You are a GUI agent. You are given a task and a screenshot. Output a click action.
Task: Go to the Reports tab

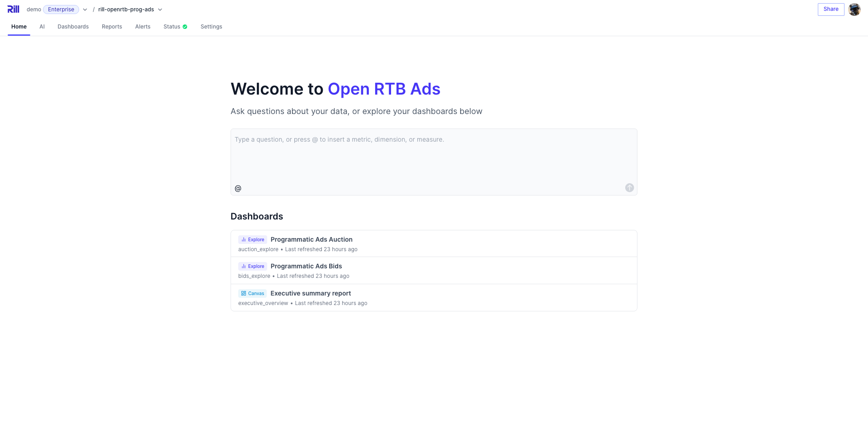coord(112,27)
